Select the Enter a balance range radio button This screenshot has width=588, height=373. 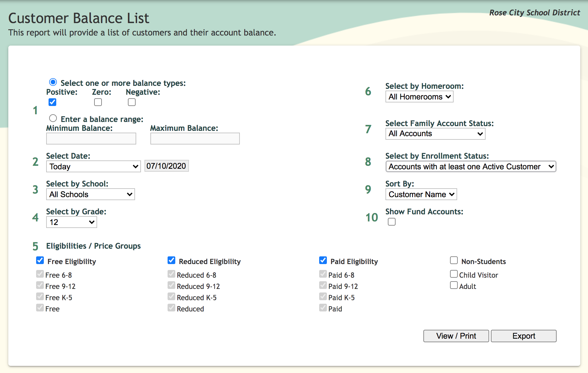(53, 118)
